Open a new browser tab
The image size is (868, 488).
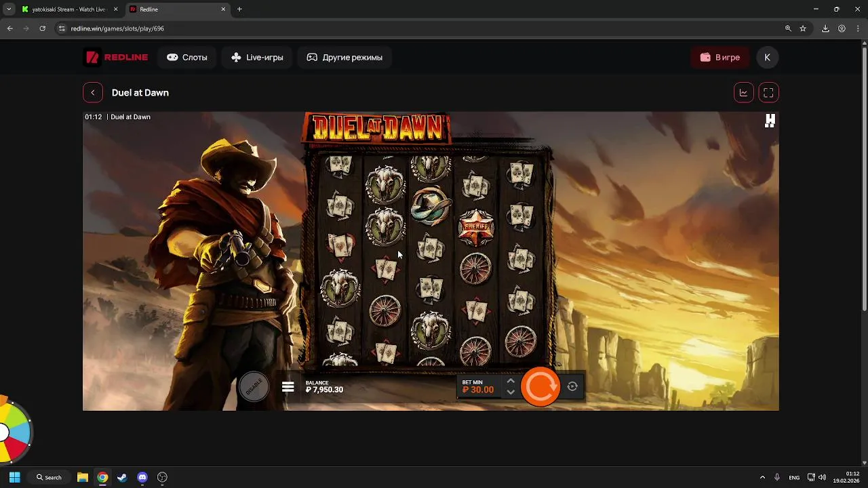point(239,9)
